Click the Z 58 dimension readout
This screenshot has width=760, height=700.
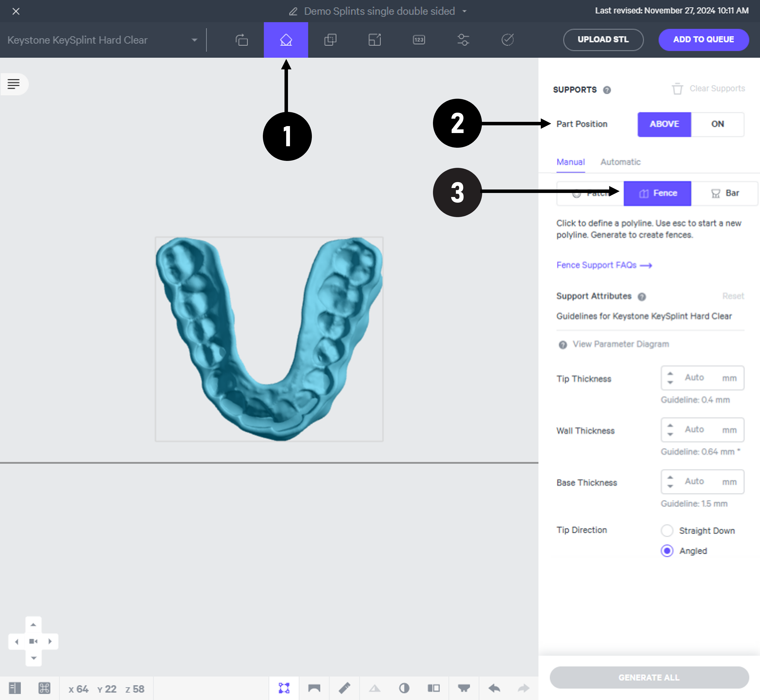coord(135,689)
